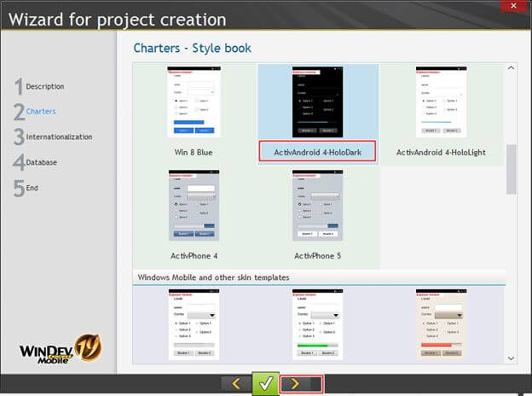Go to the End step

(x=26, y=188)
